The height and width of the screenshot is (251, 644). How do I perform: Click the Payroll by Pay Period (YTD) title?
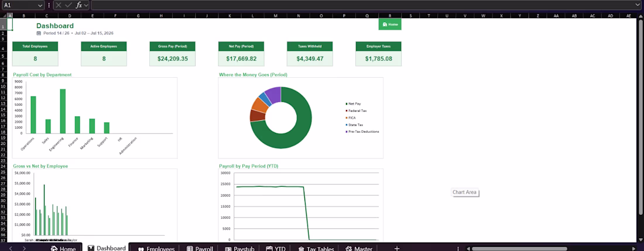click(249, 166)
